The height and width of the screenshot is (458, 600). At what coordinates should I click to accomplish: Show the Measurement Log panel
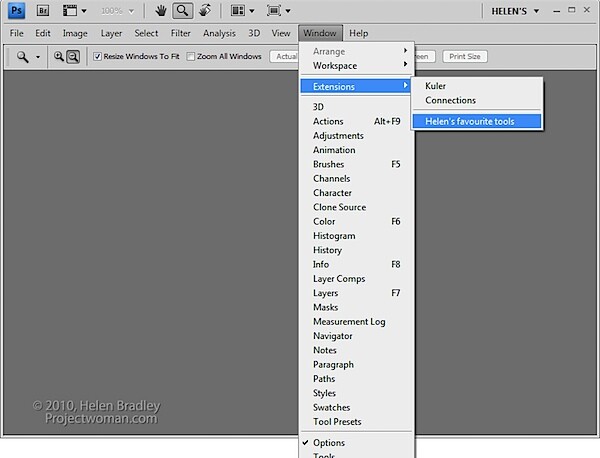click(x=356, y=321)
